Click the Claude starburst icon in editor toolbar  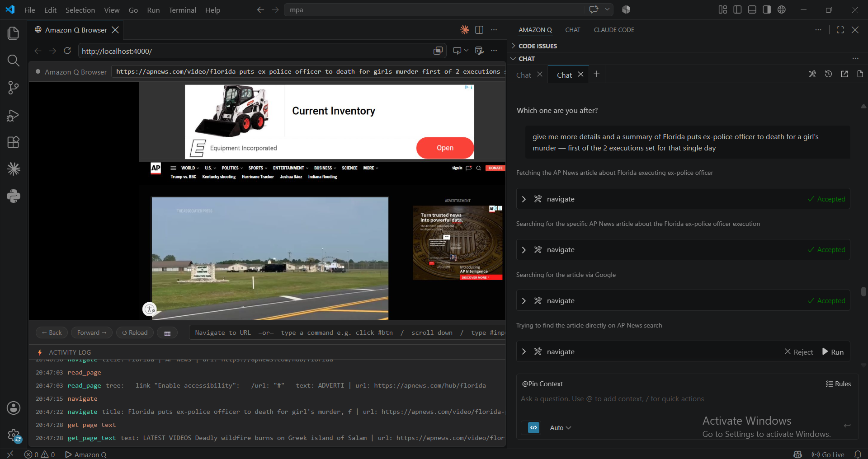464,30
